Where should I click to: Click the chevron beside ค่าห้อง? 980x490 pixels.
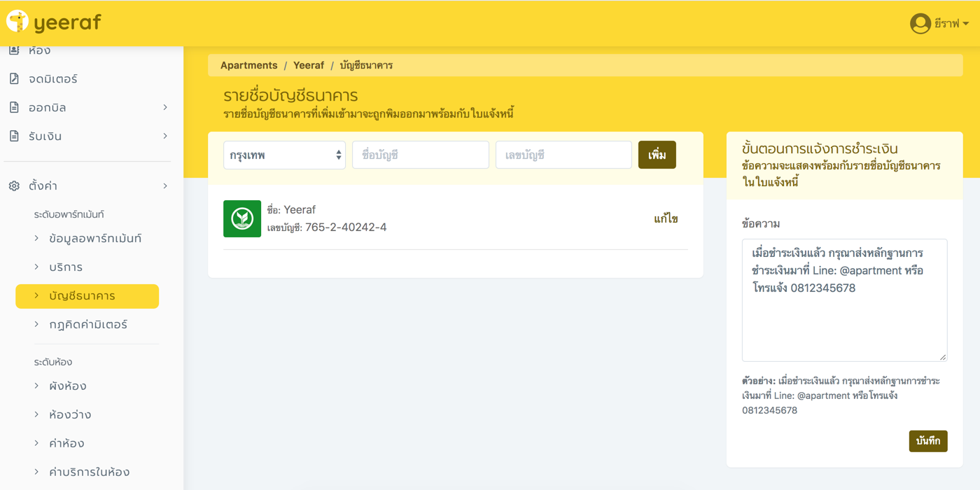(x=36, y=443)
